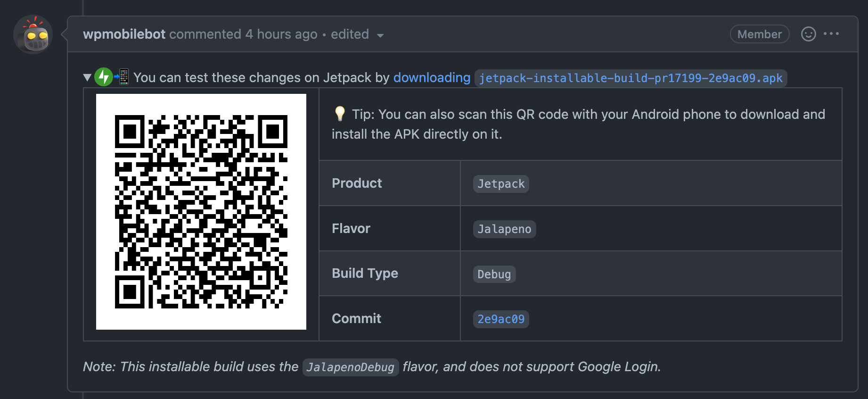The width and height of the screenshot is (868, 399).
Task: Click the edited text for revisions
Action: (350, 34)
